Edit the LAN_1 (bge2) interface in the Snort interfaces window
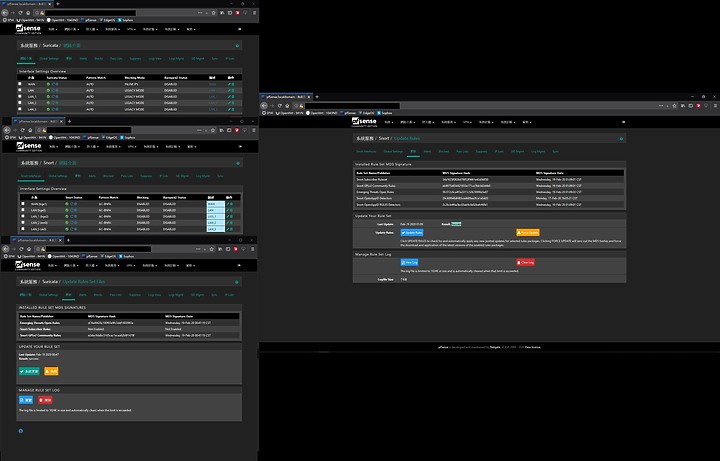720x461 pixels. [x=227, y=216]
